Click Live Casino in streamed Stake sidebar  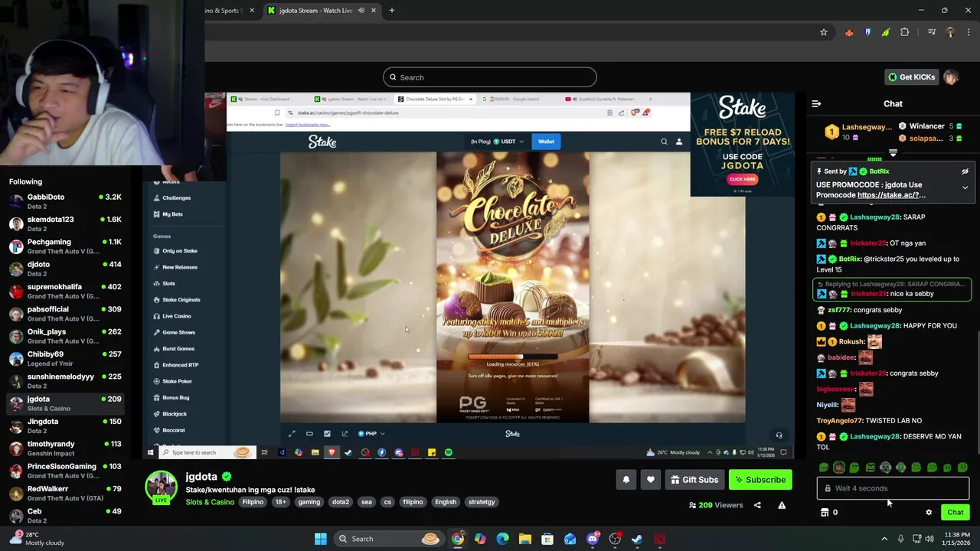pyautogui.click(x=176, y=316)
